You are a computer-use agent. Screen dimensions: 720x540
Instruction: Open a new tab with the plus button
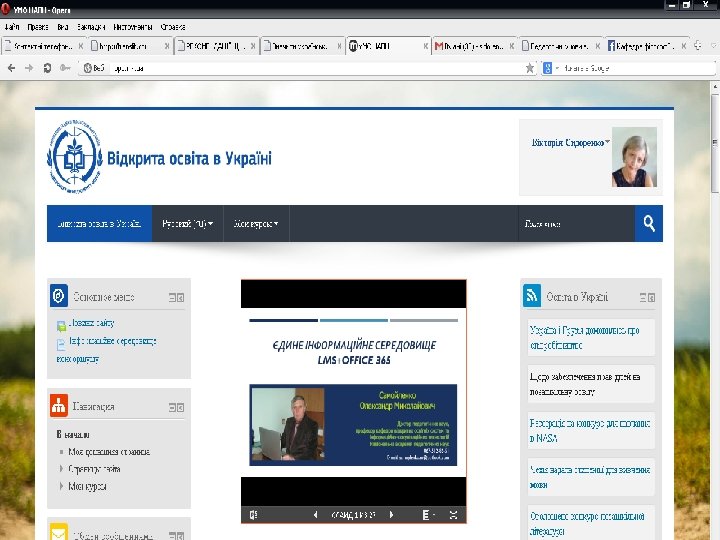point(698,45)
